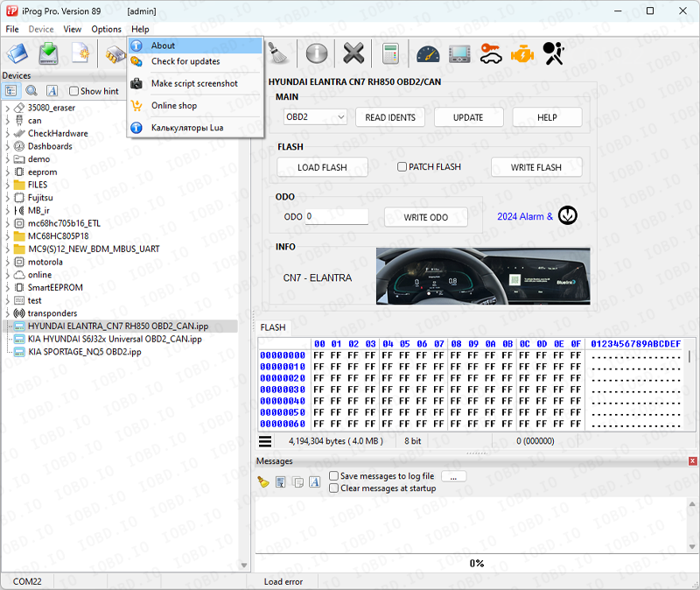Expand the eeprom tree node
The width and height of the screenshot is (700, 590).
[x=8, y=172]
